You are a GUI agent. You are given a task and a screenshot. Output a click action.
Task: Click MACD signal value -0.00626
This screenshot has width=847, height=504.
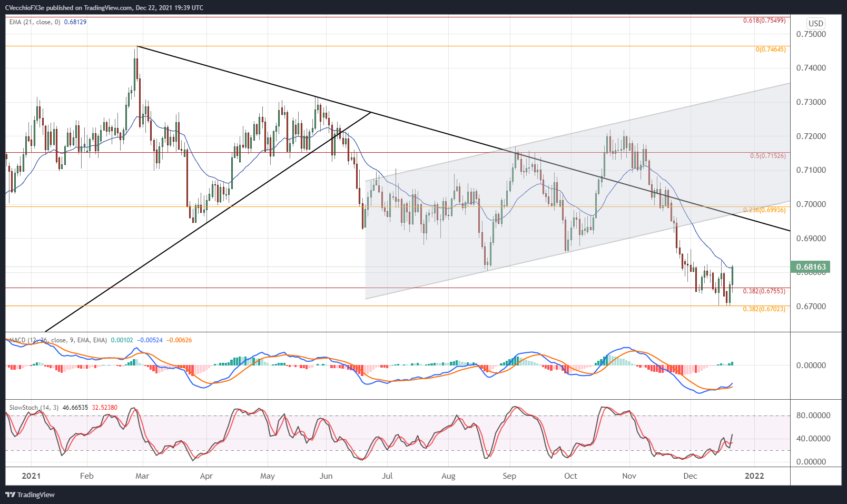[179, 340]
